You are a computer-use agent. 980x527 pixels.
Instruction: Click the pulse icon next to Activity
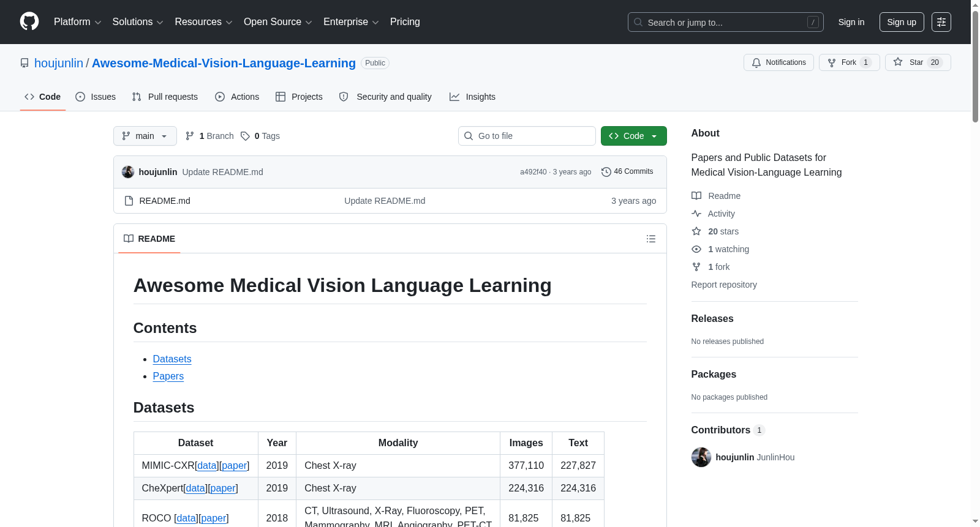tap(696, 214)
